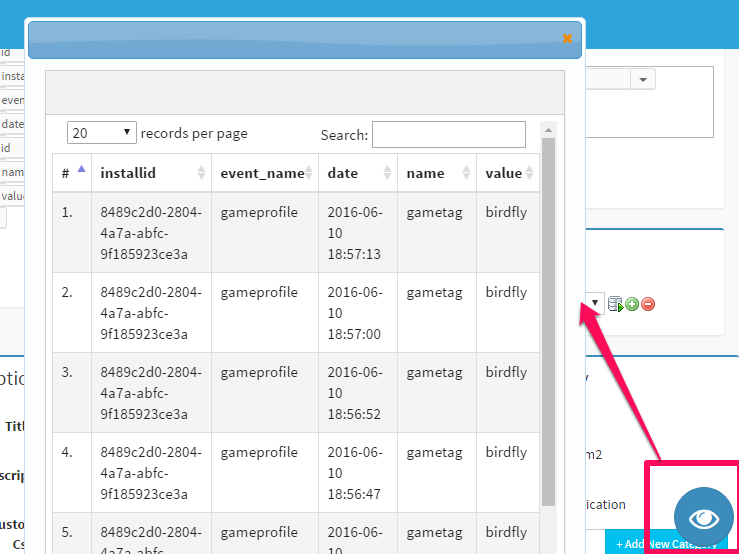The width and height of the screenshot is (739, 554).
Task: Click birdfly value in row 3
Action: [506, 373]
